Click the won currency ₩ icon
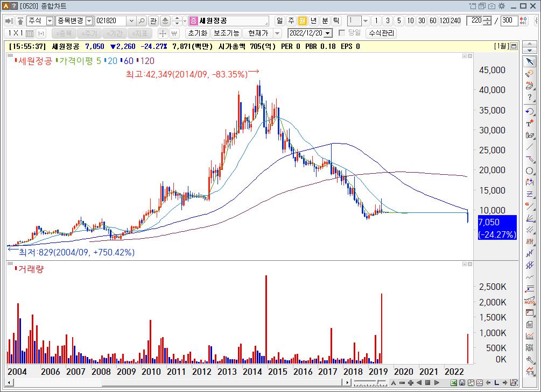Viewport: 541px width, 392px height. click(174, 33)
